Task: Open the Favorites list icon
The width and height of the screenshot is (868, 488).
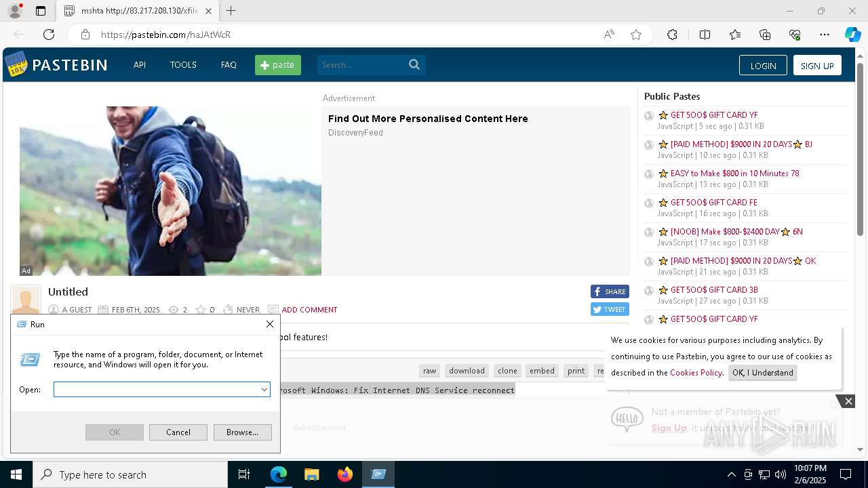Action: 735,35
